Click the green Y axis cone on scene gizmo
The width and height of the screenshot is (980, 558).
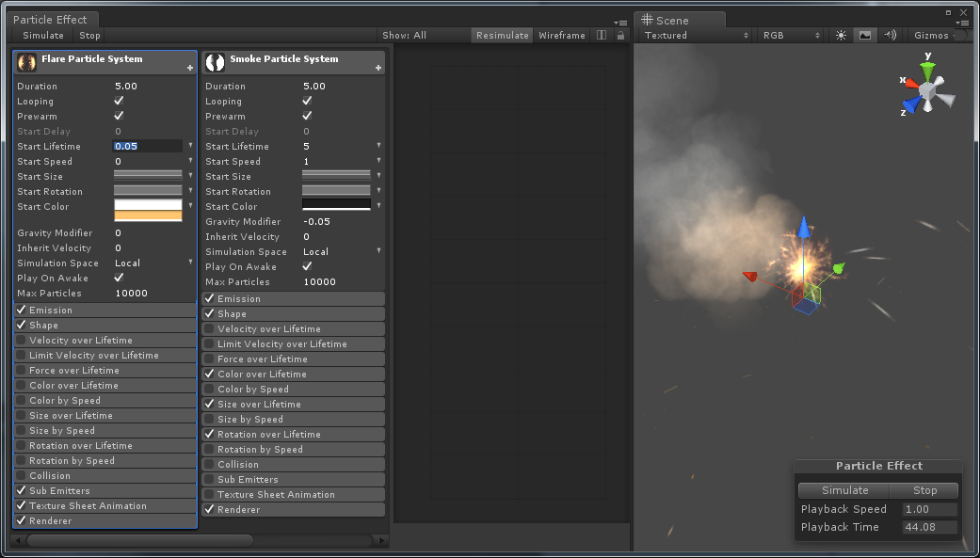[x=928, y=70]
